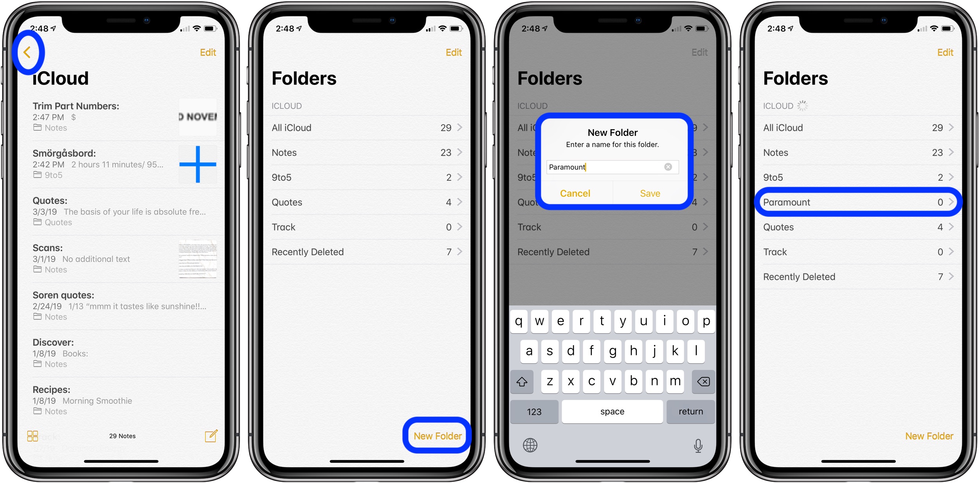Tap Save in the New Folder dialog

649,193
